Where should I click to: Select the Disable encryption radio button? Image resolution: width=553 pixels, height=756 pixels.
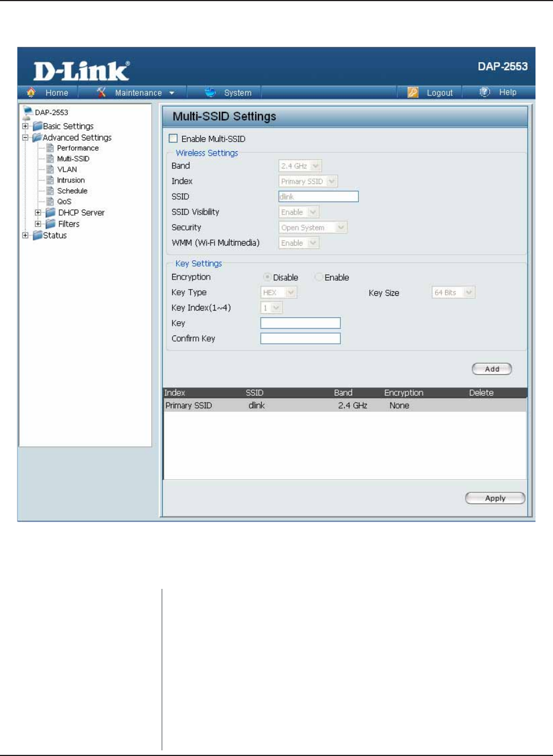click(267, 277)
